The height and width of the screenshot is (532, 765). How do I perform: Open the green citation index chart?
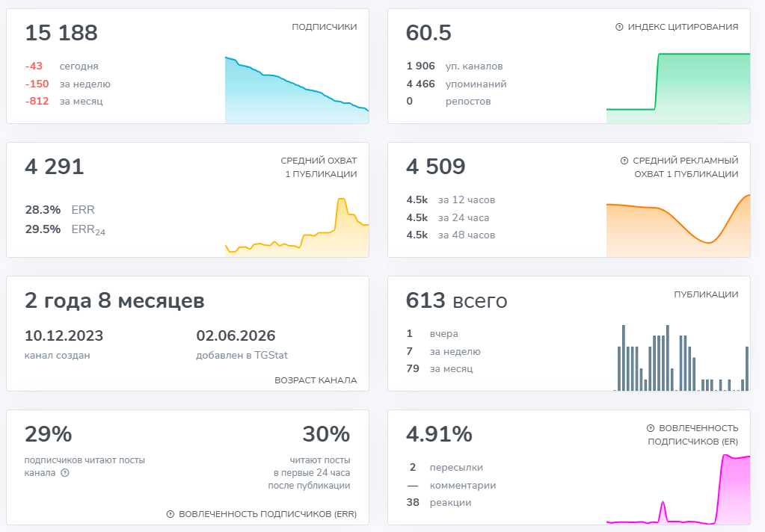(x=678, y=87)
